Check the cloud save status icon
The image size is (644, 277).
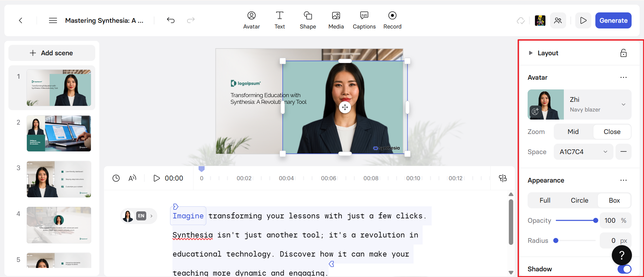click(521, 21)
